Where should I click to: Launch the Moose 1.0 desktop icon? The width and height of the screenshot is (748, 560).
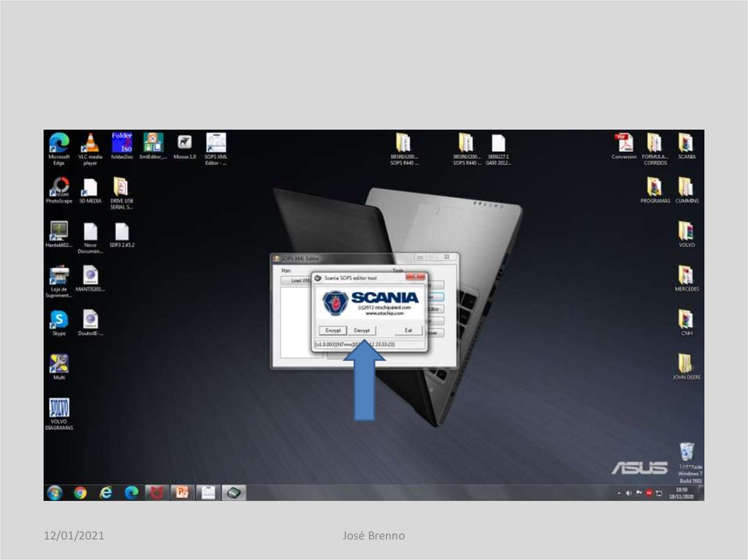[185, 143]
